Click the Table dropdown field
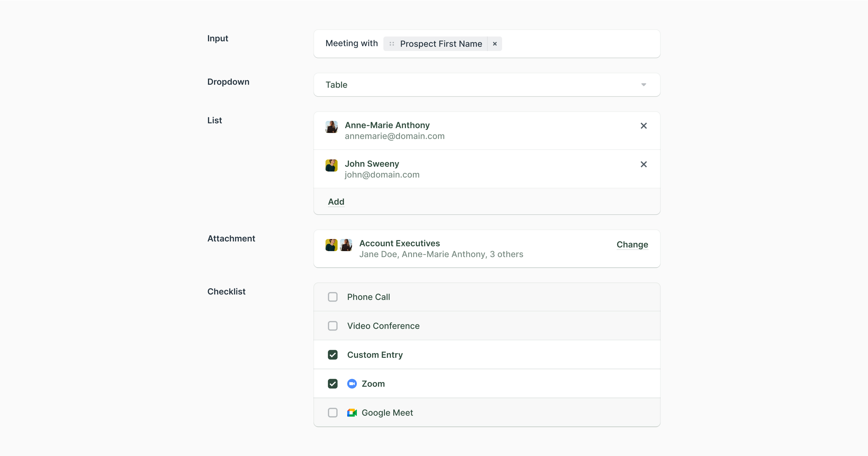The width and height of the screenshot is (868, 456). coord(472,85)
